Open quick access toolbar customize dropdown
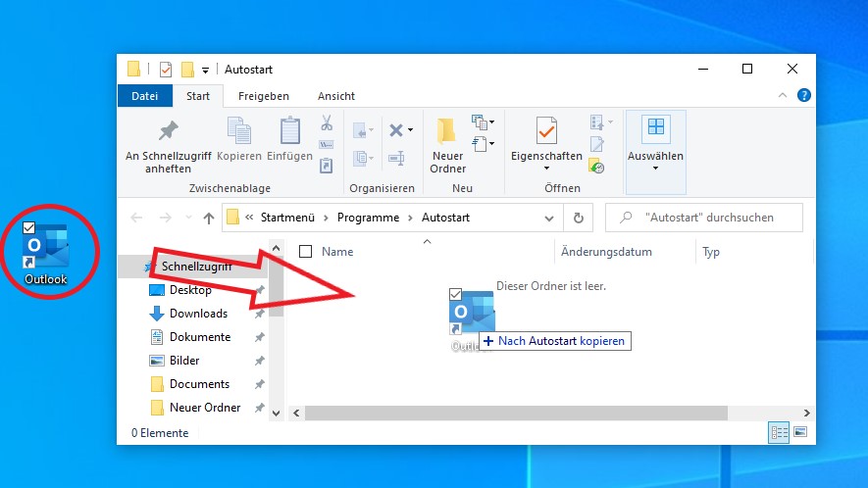 pos(205,71)
